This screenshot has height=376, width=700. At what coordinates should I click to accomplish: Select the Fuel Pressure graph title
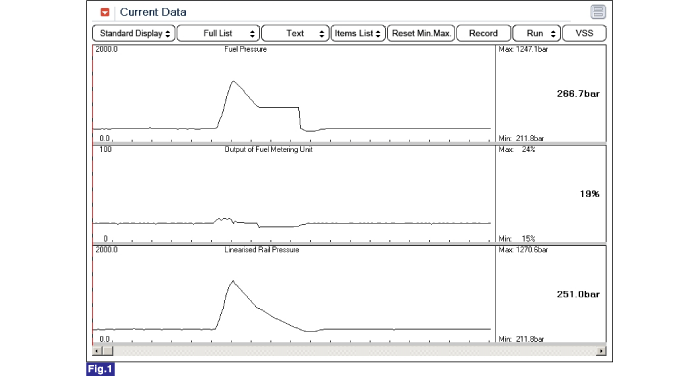pyautogui.click(x=246, y=50)
